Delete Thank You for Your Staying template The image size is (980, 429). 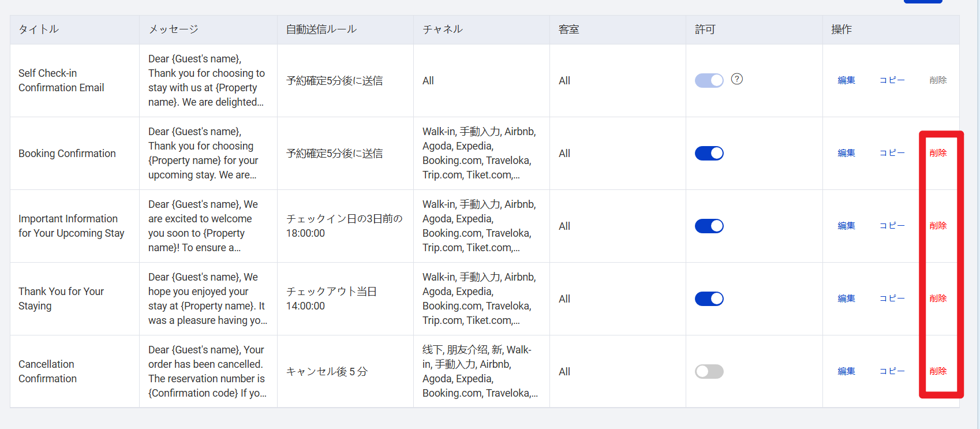(938, 299)
